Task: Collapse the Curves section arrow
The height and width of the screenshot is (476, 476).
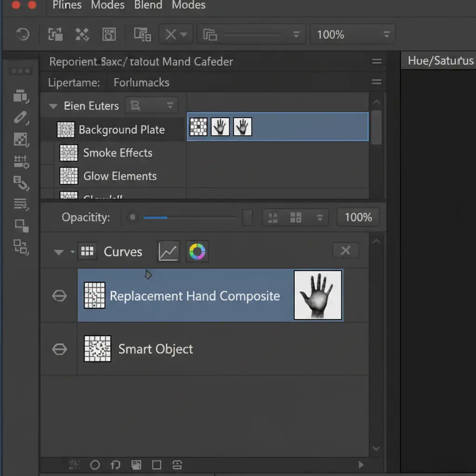Action: (59, 252)
